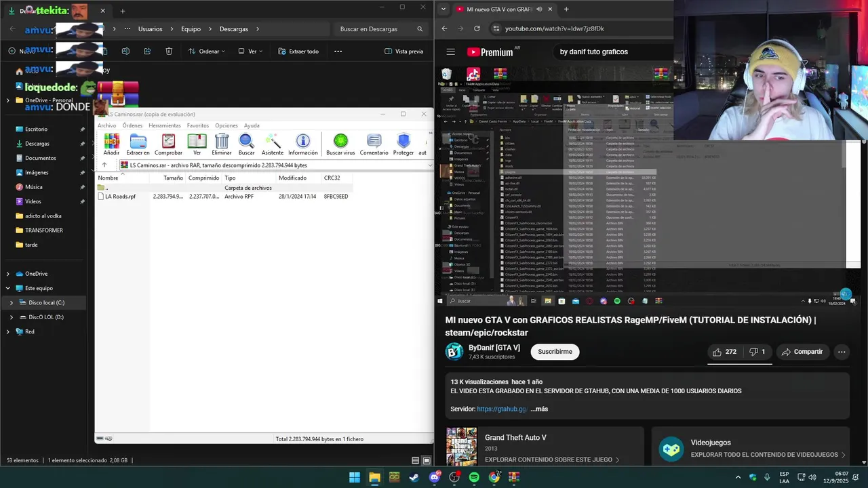Open Chrome tab search dropdown
This screenshot has height=488, width=868.
point(443,9)
